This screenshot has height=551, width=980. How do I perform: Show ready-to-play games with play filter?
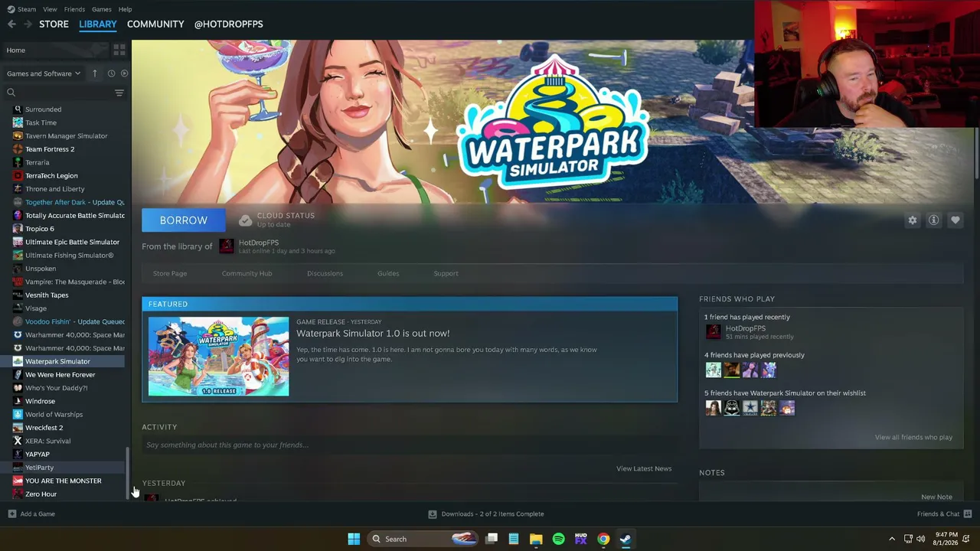click(x=125, y=73)
